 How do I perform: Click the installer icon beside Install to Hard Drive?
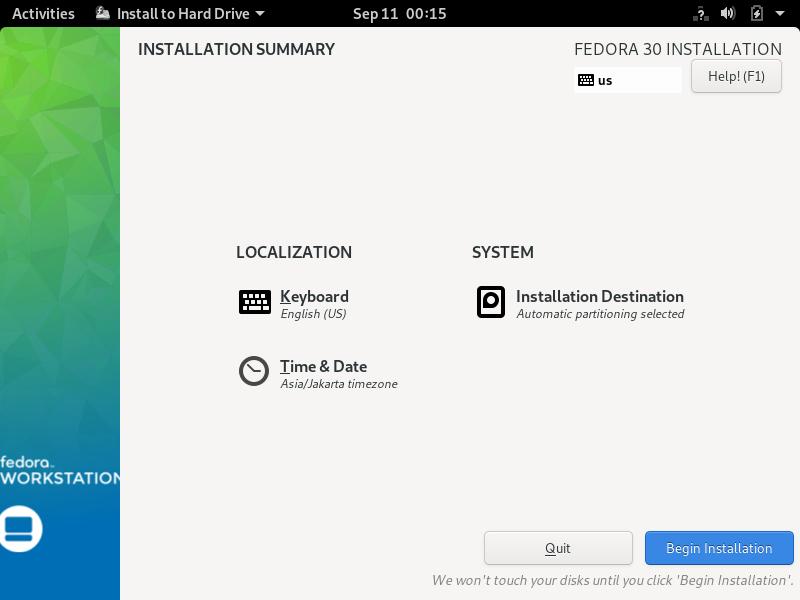coord(103,13)
